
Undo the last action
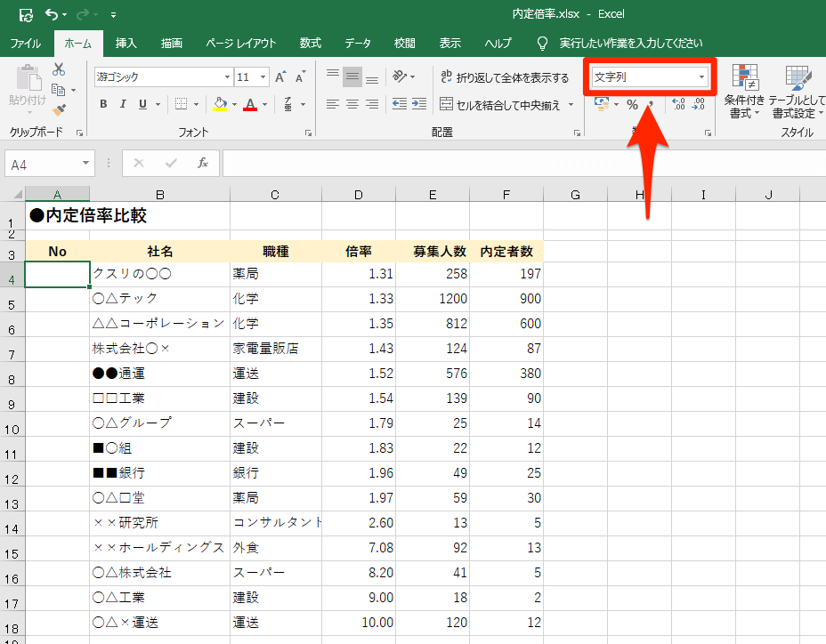point(51,14)
